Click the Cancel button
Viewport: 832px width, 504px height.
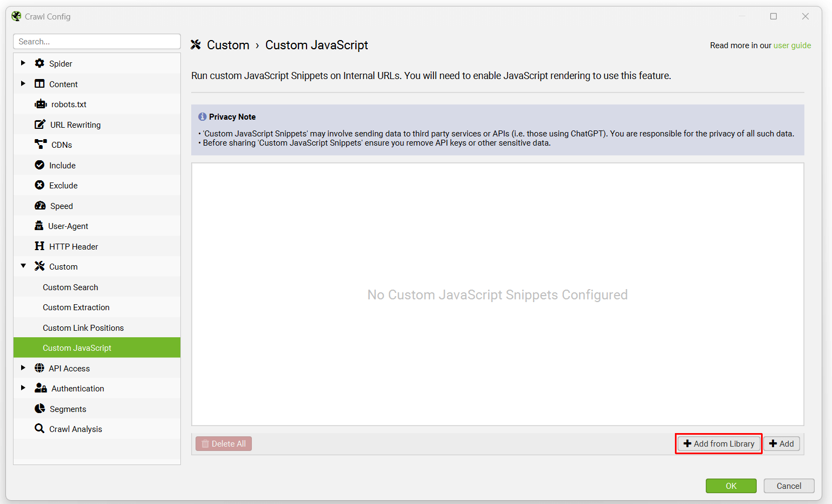(789, 486)
